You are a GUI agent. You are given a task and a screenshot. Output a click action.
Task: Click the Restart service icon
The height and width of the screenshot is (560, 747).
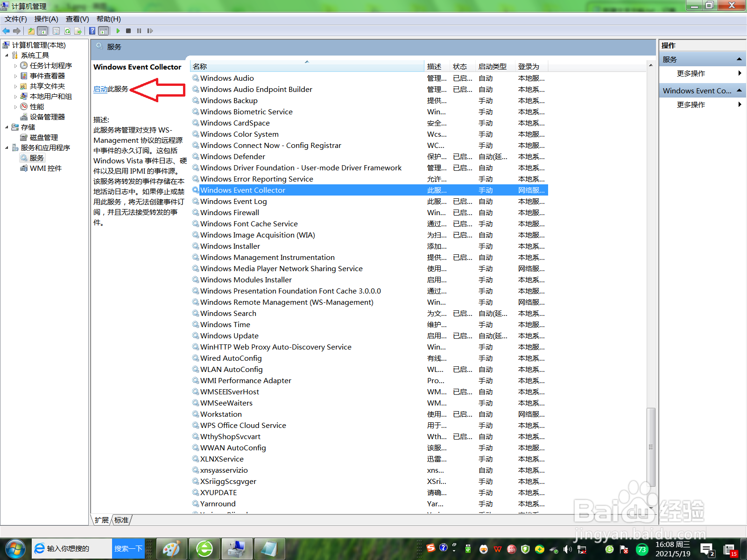coord(150,31)
